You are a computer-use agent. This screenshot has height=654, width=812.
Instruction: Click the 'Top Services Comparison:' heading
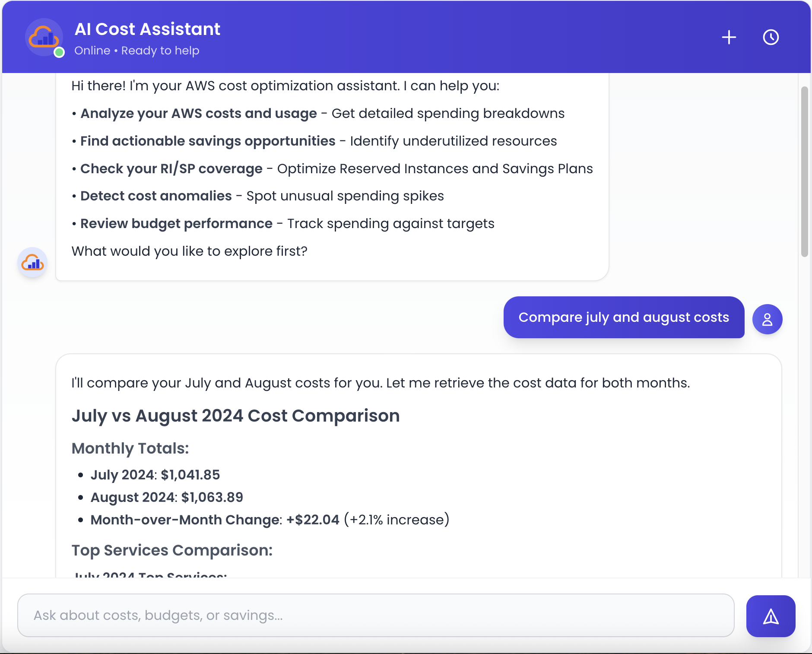[x=172, y=550]
